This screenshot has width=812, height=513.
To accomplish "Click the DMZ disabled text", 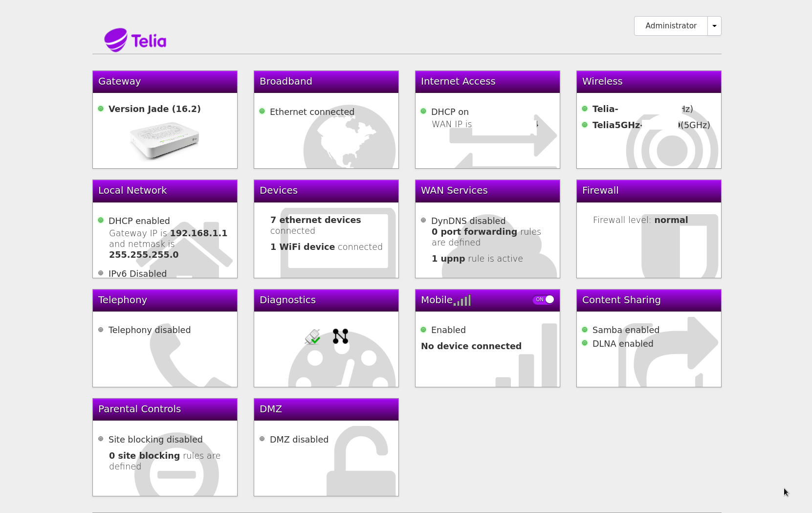I will (x=299, y=440).
